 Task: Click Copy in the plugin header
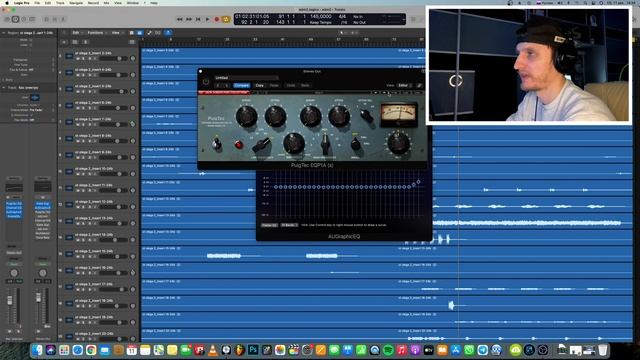260,85
